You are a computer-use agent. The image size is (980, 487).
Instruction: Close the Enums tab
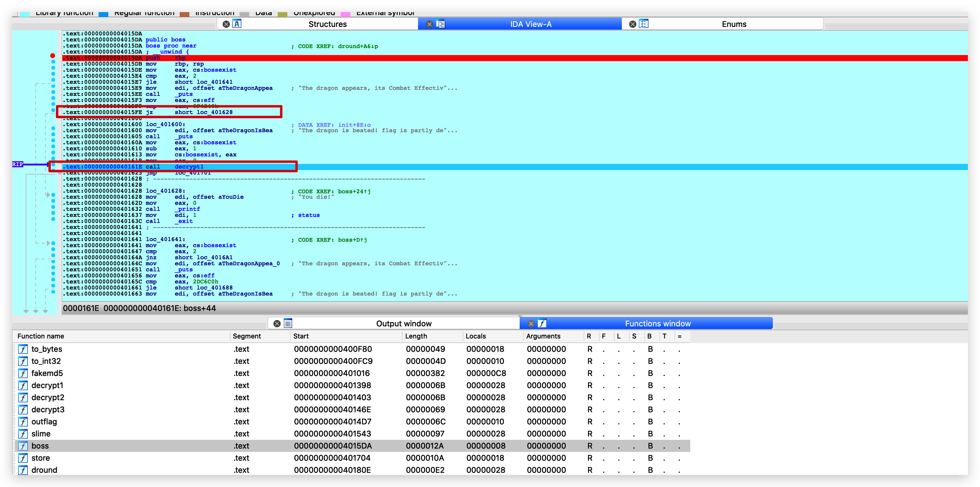point(632,24)
